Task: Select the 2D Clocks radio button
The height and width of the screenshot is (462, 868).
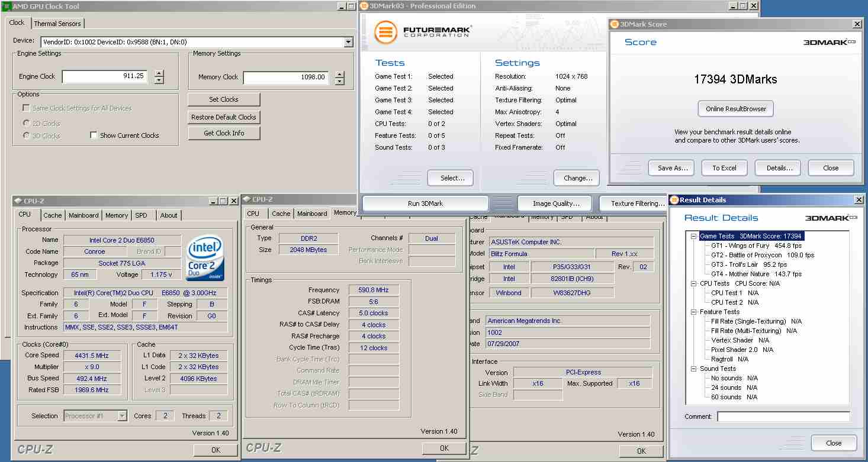Action: coord(26,124)
